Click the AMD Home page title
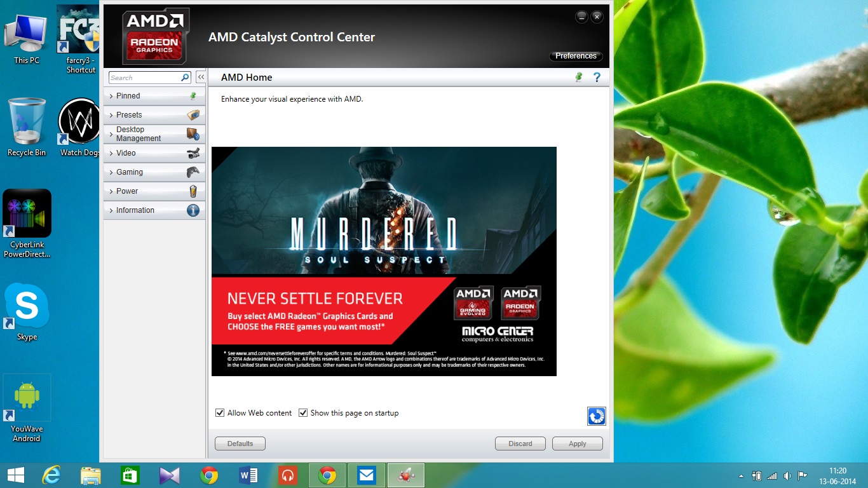This screenshot has height=488, width=868. click(247, 78)
